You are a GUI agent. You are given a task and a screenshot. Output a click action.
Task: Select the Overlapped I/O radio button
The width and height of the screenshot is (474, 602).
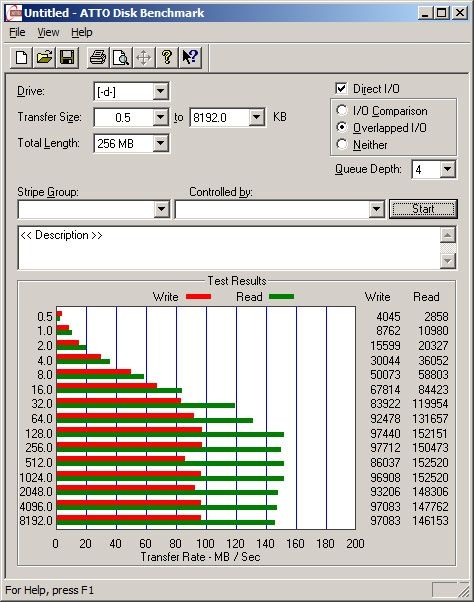[x=342, y=127]
